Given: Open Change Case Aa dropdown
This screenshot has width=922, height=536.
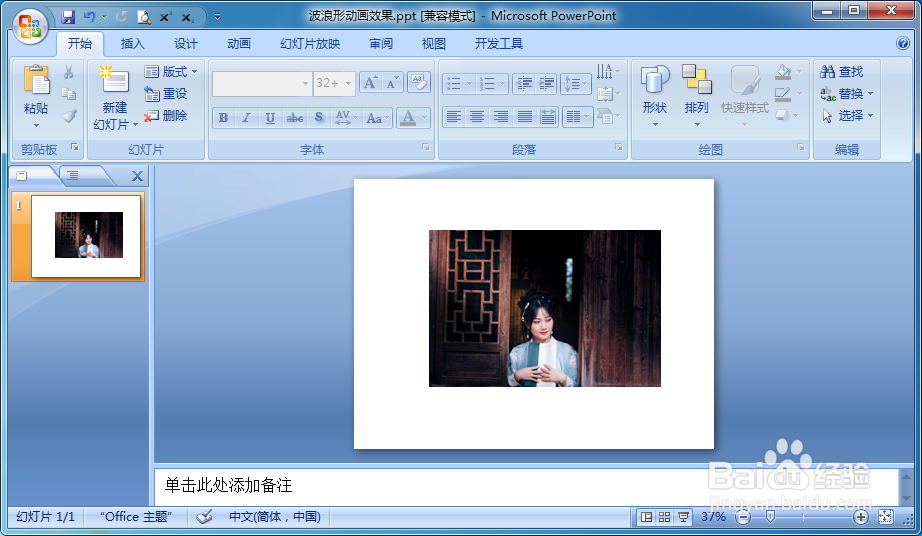Looking at the screenshot, I should tap(378, 118).
